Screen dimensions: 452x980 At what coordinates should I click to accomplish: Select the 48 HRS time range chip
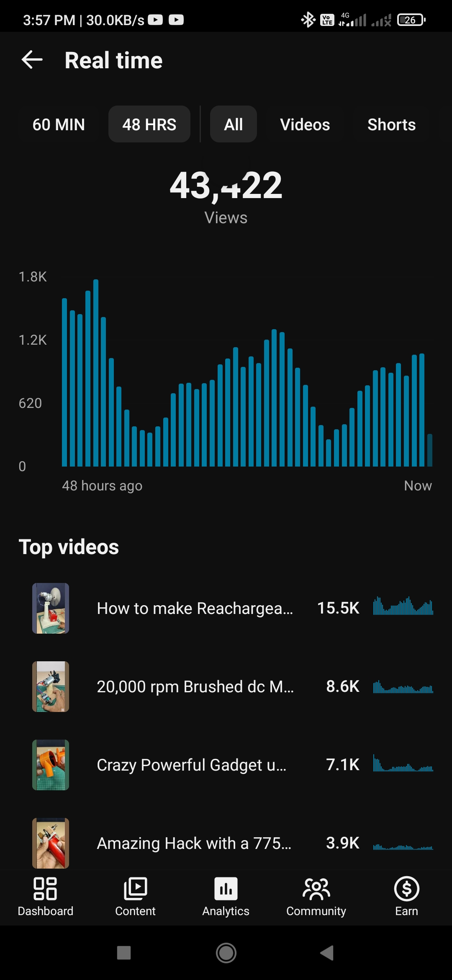tap(149, 124)
